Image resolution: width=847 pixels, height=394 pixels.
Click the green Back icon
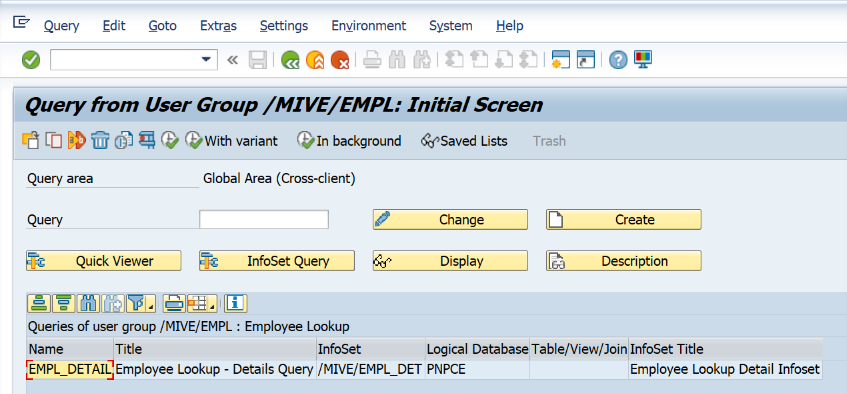coord(290,60)
